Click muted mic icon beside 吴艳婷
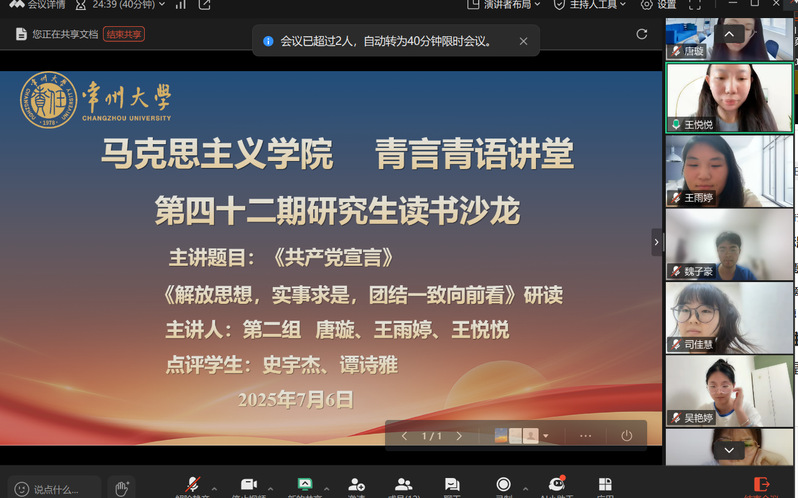This screenshot has width=798, height=498. [x=675, y=418]
